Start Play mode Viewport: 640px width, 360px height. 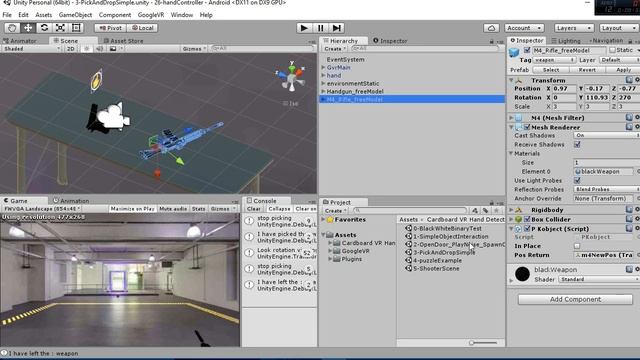tap(304, 28)
